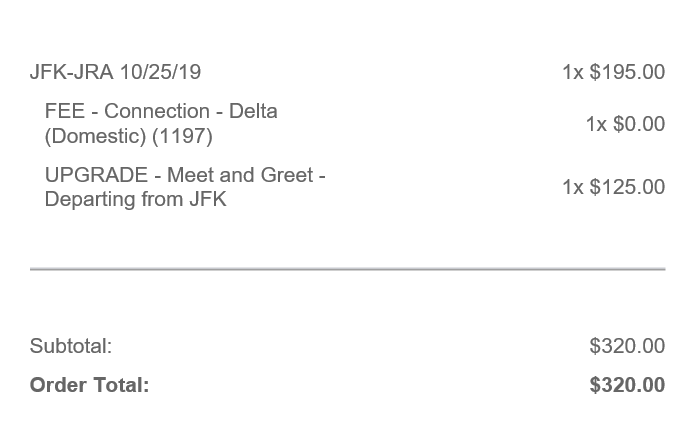Click the FEE - Connection - Delta text
The width and height of the screenshot is (692, 423).
point(161,111)
